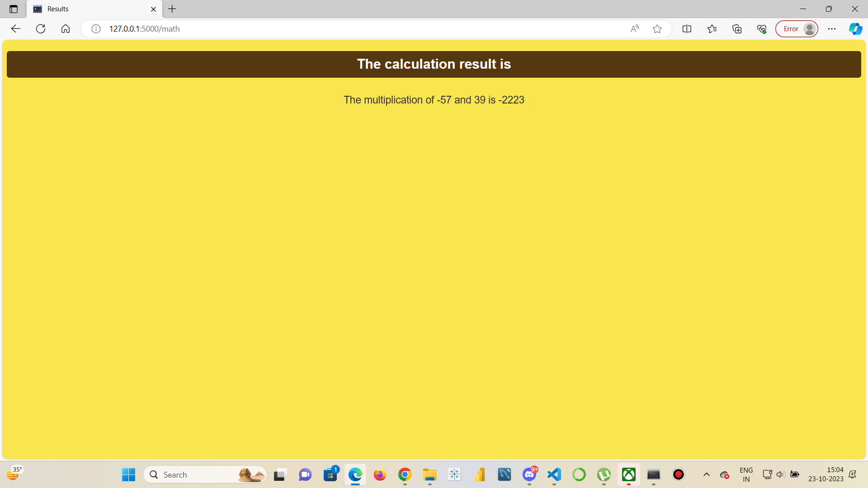Open Browser essentials health panel
The image size is (868, 488).
point(761,28)
